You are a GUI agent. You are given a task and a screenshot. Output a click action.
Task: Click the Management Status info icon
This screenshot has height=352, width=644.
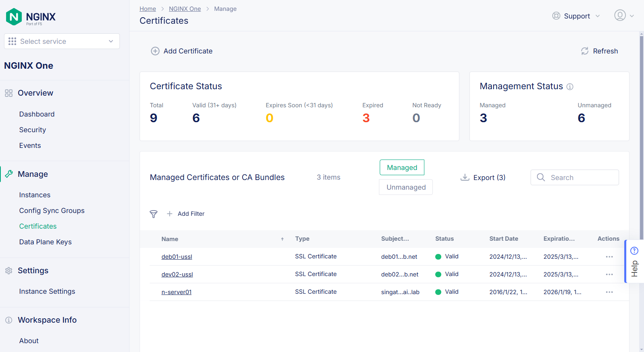click(570, 87)
